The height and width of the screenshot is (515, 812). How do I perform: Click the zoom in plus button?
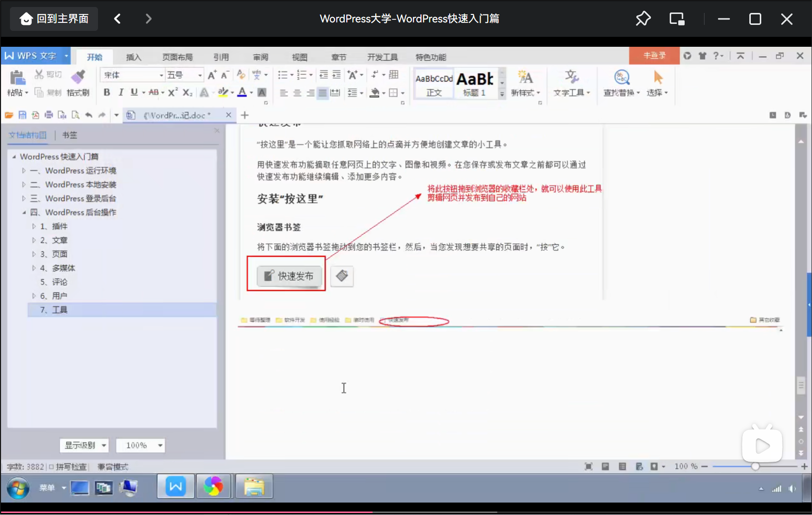point(804,466)
